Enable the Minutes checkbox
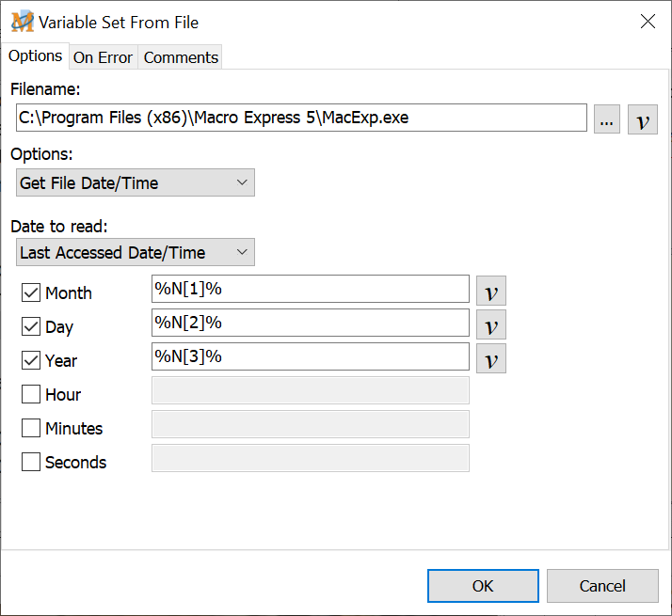Viewport: 672px width, 616px height. pos(31,428)
